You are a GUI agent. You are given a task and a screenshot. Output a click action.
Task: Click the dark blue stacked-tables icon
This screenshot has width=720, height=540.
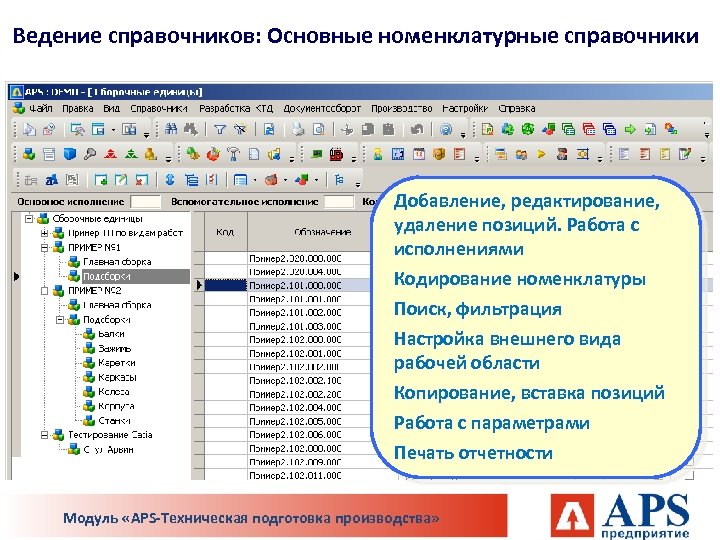pyautogui.click(x=609, y=129)
